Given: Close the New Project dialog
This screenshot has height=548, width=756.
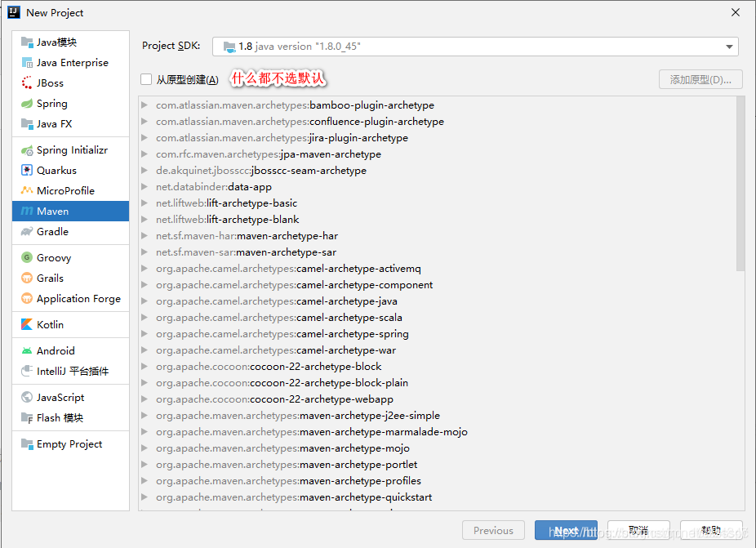Looking at the screenshot, I should click(736, 12).
